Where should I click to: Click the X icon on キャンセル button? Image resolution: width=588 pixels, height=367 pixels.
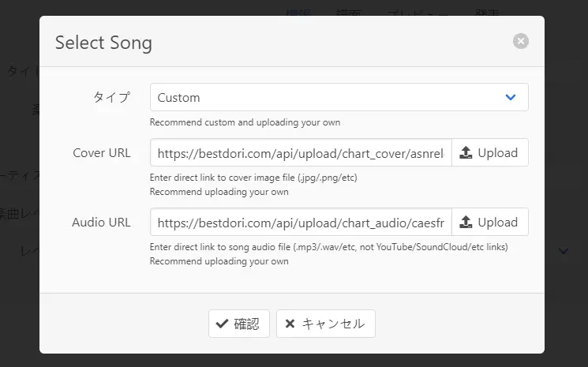[290, 324]
